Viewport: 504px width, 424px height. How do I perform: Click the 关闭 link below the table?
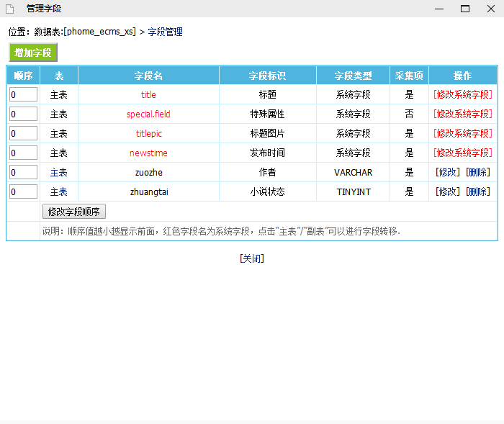[x=252, y=258]
